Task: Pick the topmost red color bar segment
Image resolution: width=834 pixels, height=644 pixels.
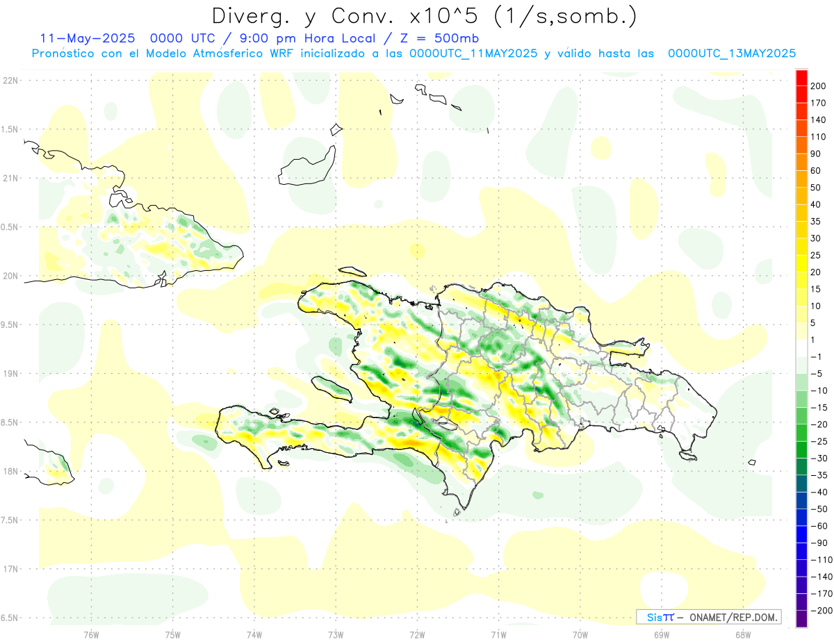Action: click(x=802, y=78)
